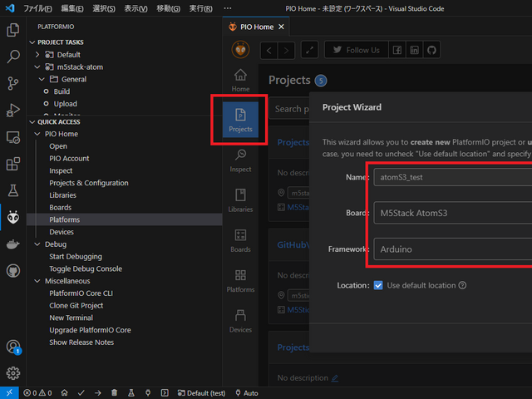Open PlatformIO GitHub page icon
532x399 pixels.
431,50
